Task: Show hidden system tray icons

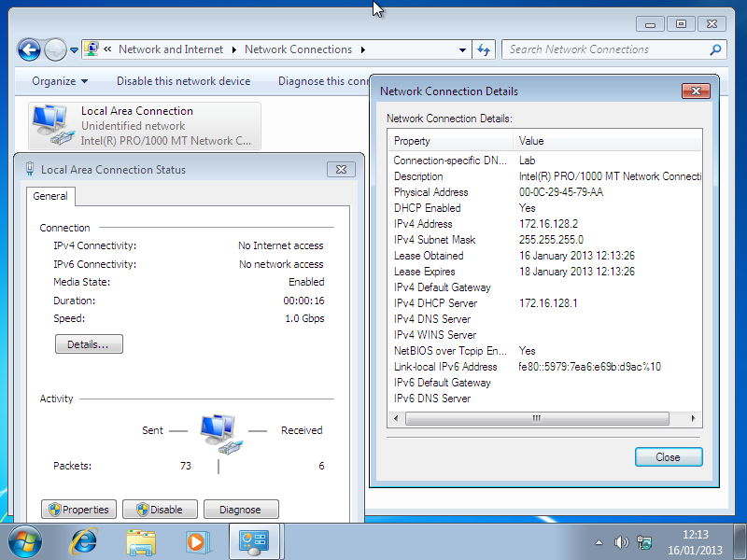Action: (x=599, y=542)
